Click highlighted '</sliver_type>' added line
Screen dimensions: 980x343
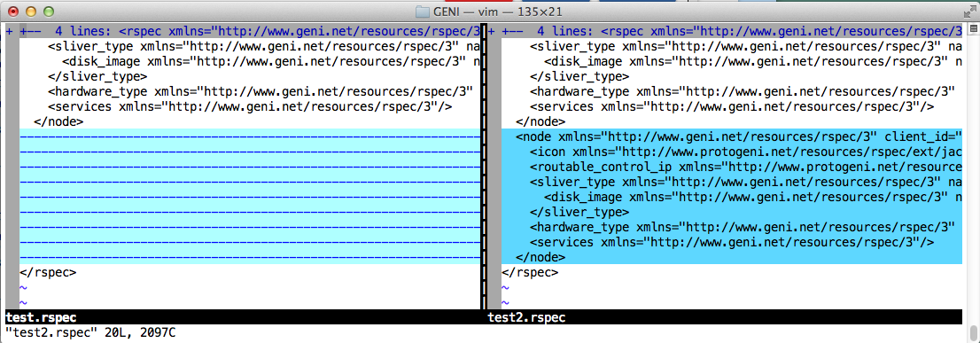(580, 212)
